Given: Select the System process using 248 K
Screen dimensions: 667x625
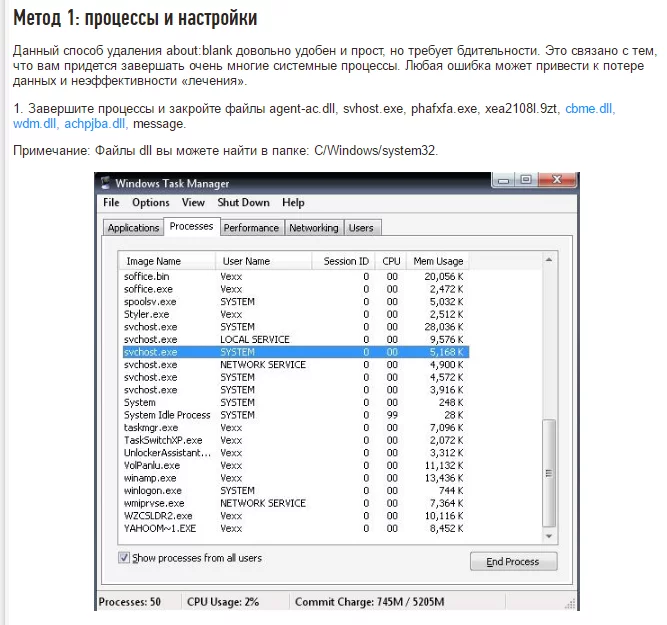Looking at the screenshot, I should [x=294, y=402].
